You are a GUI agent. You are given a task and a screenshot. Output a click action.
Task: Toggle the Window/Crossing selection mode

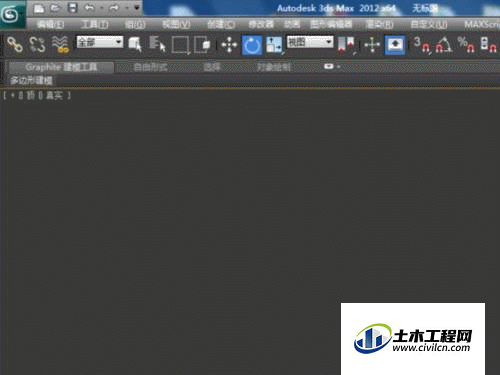click(202, 45)
